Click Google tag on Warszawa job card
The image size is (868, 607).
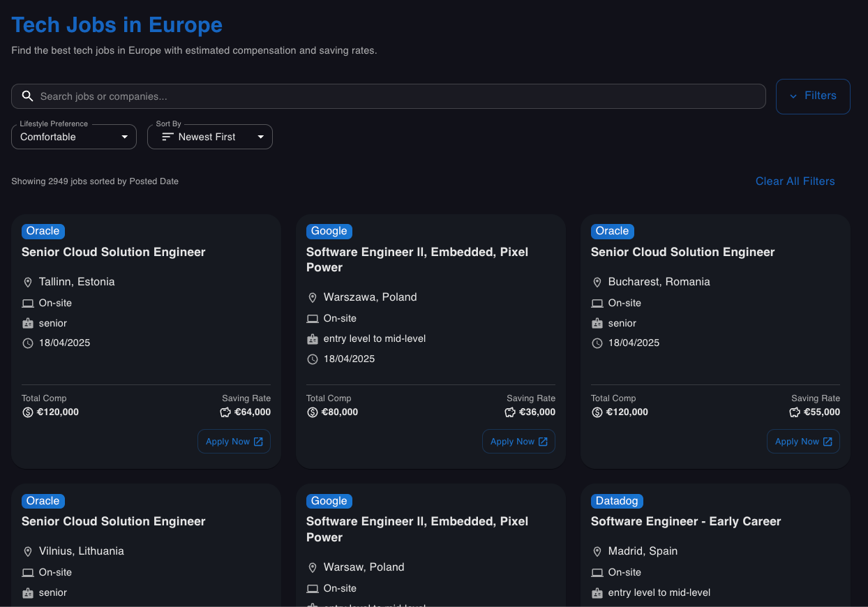(x=329, y=231)
